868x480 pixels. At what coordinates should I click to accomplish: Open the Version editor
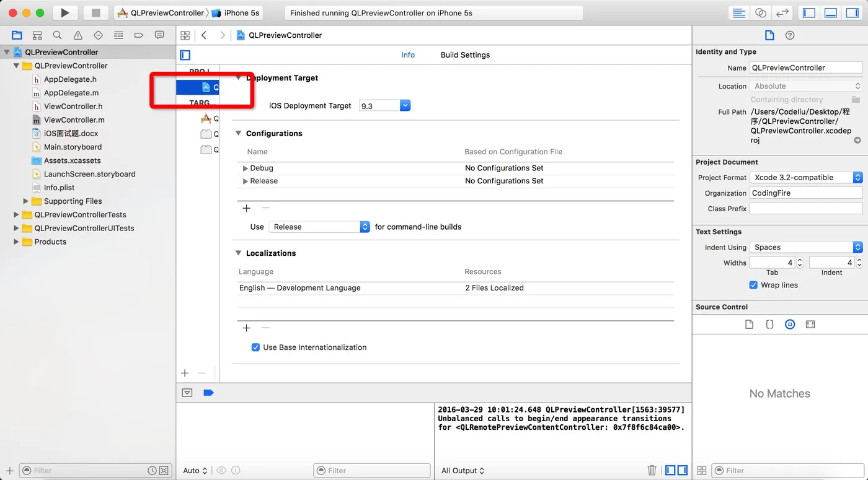782,12
